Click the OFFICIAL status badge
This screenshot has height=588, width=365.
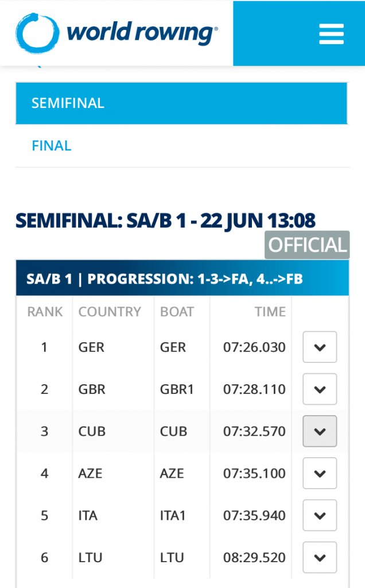tap(307, 245)
